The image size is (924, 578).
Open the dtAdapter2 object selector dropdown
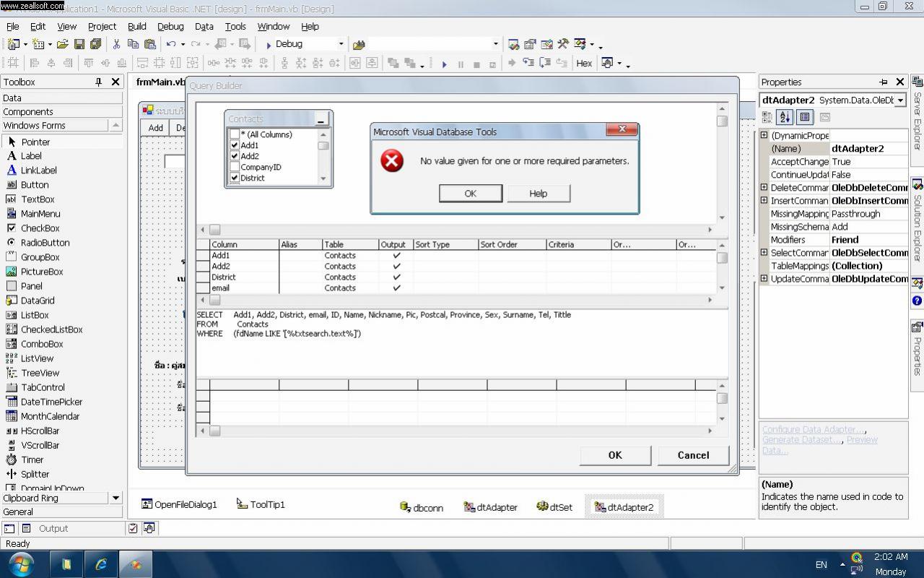tap(900, 100)
